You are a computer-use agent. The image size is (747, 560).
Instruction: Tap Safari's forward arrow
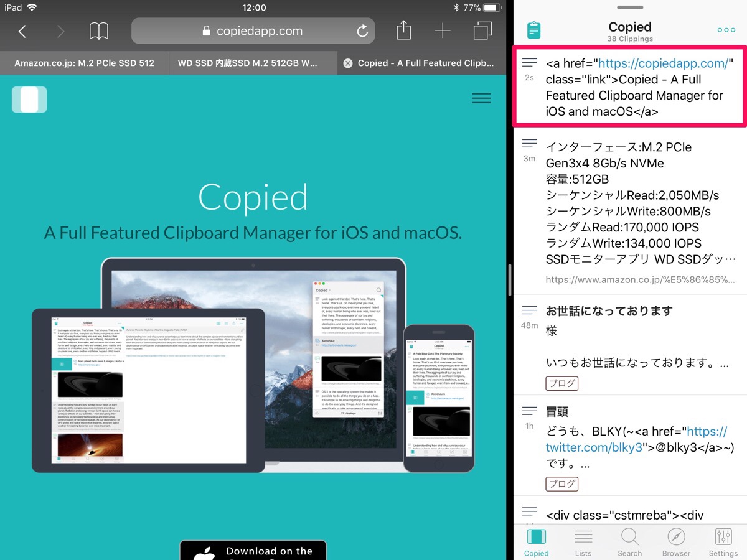60,31
